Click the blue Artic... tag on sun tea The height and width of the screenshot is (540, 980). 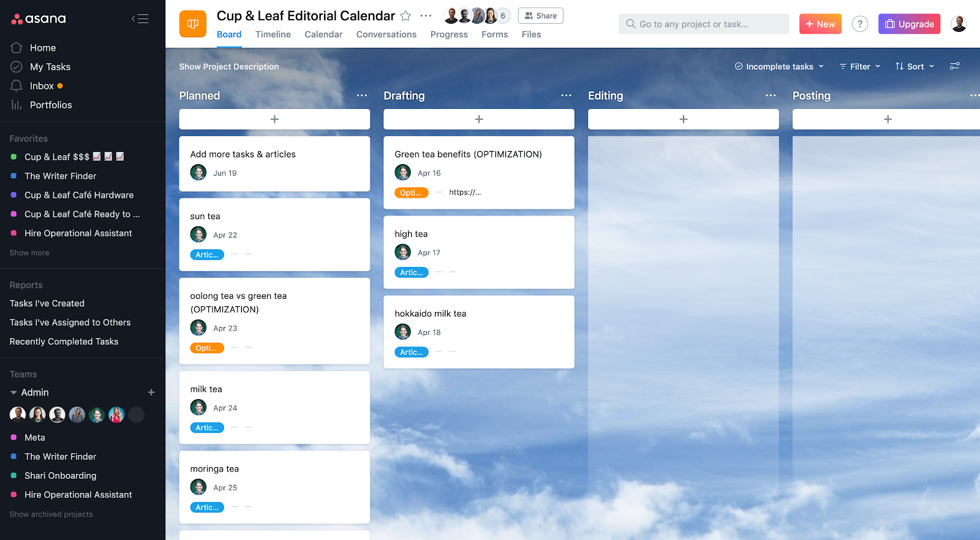pyautogui.click(x=207, y=255)
